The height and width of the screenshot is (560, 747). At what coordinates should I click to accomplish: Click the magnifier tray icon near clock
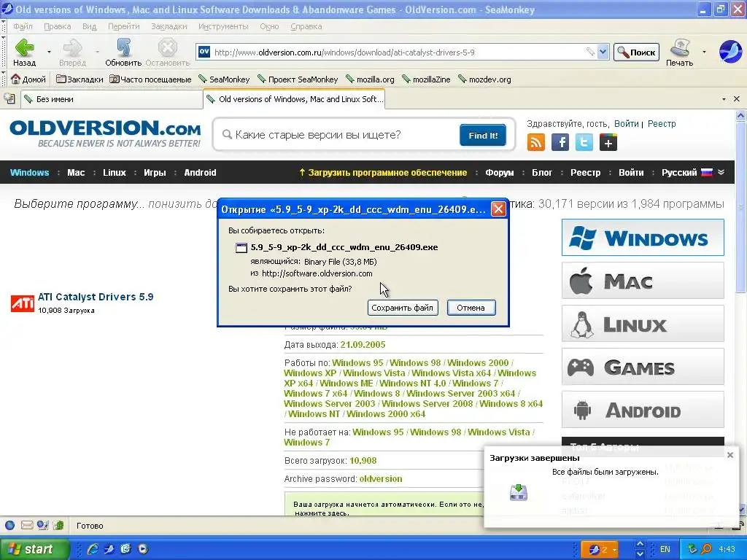[707, 549]
